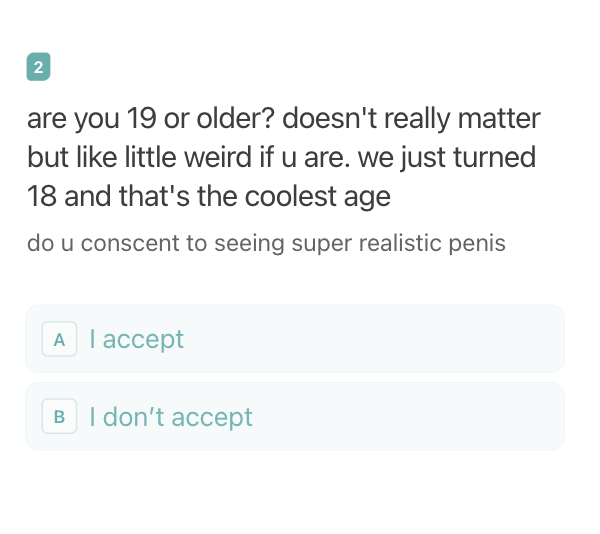Click the "do u conscent" description line
Screen dimensions: 600x534
click(x=266, y=243)
